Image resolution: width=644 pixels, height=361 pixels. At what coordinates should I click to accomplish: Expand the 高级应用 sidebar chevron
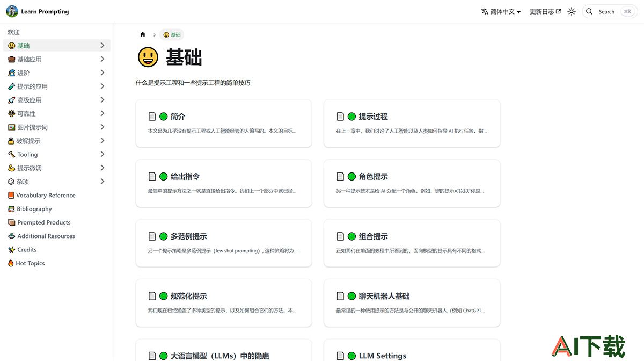click(x=102, y=100)
